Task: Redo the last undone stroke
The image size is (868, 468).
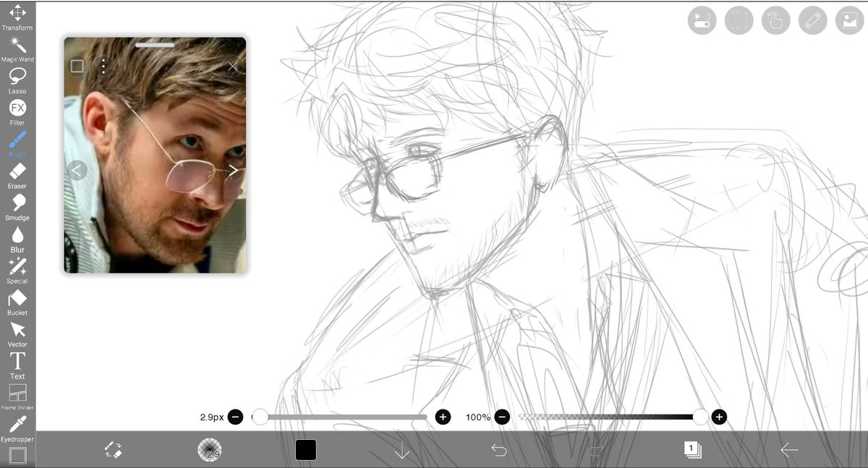Action: point(595,450)
